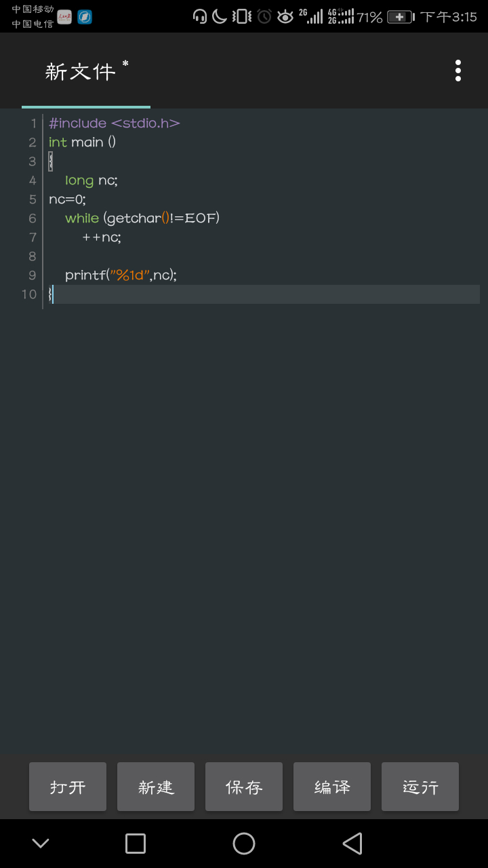Select line number 8 in the gutter
This screenshot has height=868, width=488.
32,256
